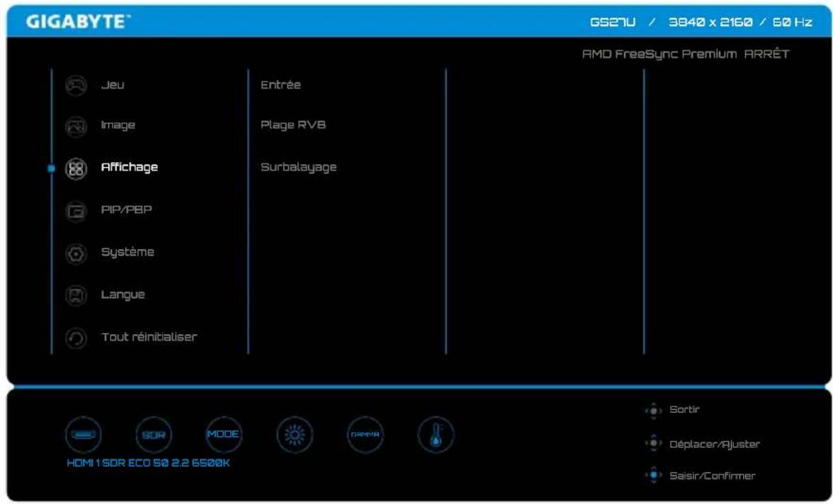The height and width of the screenshot is (504, 833).
Task: Click the HDMI 1 SDR ECO status line
Action: 148,463
